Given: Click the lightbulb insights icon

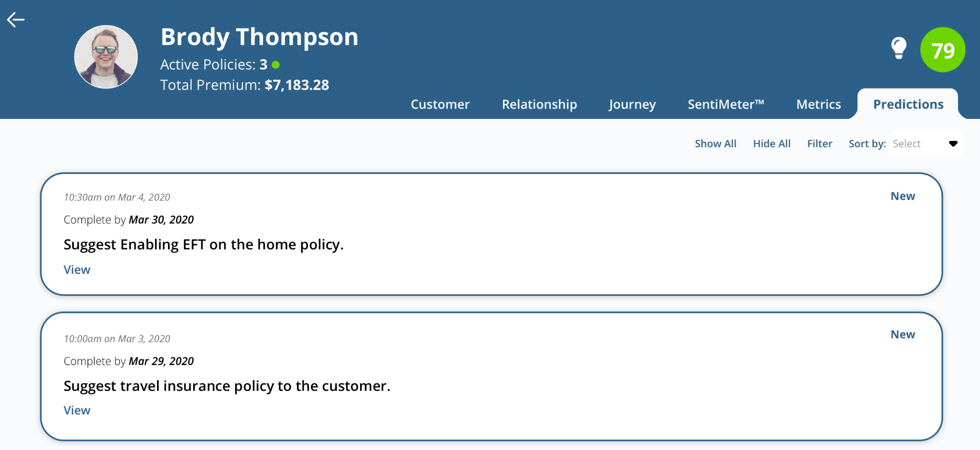Looking at the screenshot, I should point(898,48).
